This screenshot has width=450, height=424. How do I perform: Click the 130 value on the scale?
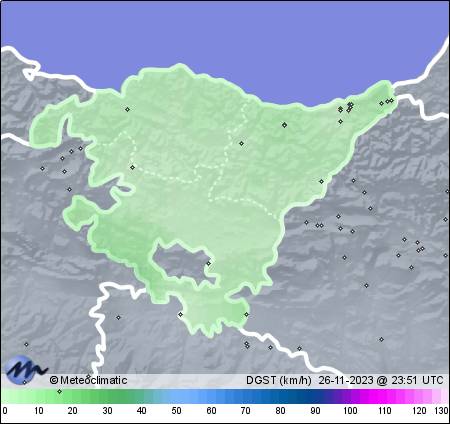coord(441,410)
